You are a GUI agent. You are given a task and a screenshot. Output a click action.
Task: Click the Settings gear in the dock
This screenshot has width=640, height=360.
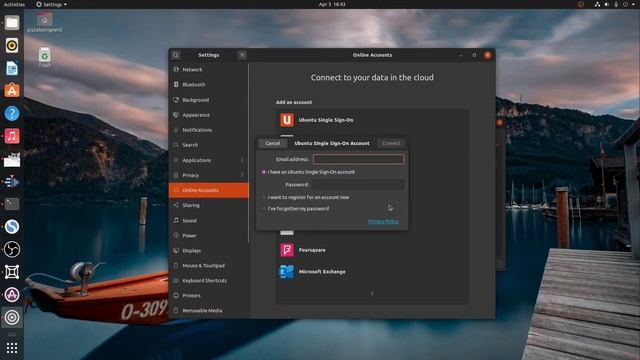click(x=12, y=317)
